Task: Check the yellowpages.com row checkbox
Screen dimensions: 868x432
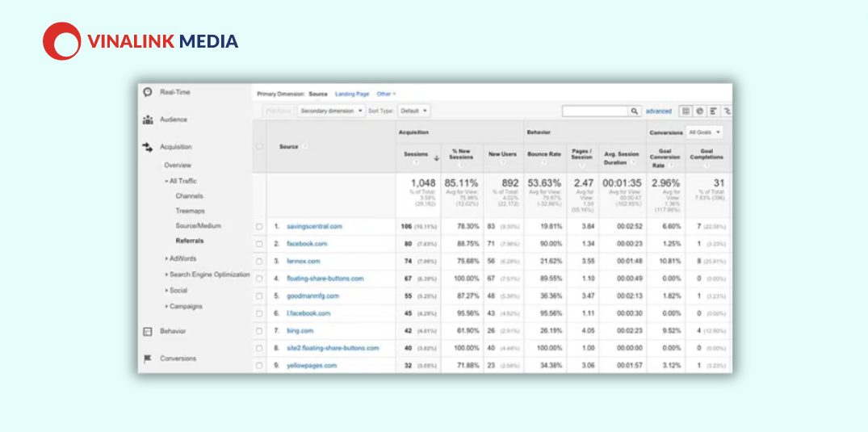Action: click(x=259, y=366)
